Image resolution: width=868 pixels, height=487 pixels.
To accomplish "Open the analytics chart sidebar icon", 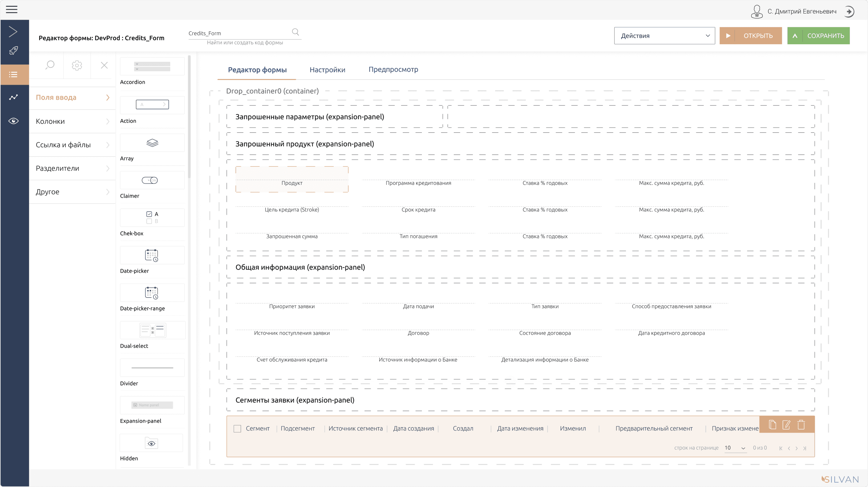I will point(14,97).
